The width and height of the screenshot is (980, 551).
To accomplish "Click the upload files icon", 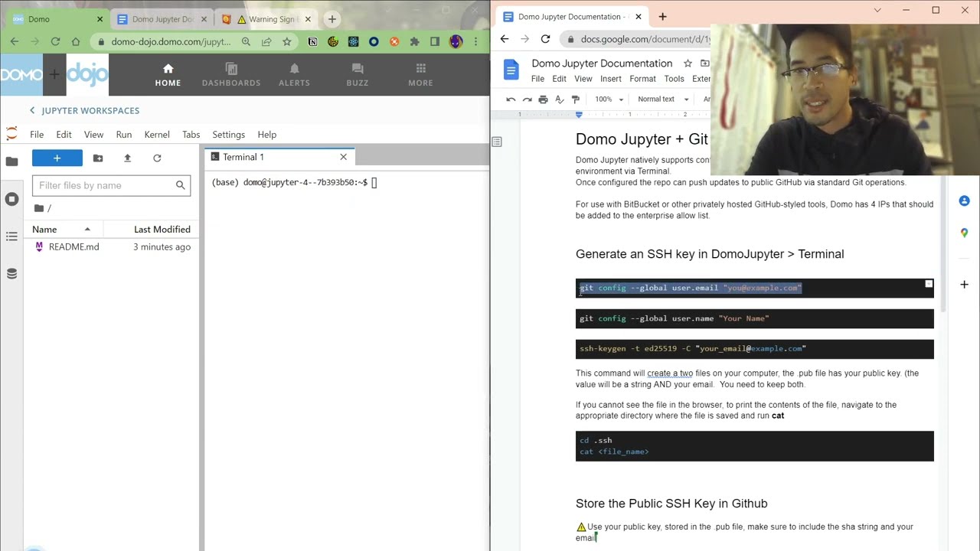I will click(127, 158).
